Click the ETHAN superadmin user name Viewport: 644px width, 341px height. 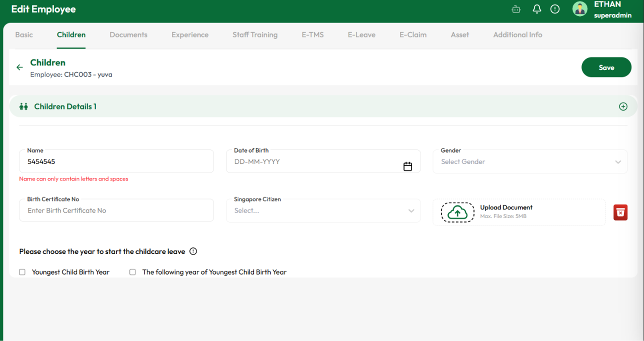612,9
